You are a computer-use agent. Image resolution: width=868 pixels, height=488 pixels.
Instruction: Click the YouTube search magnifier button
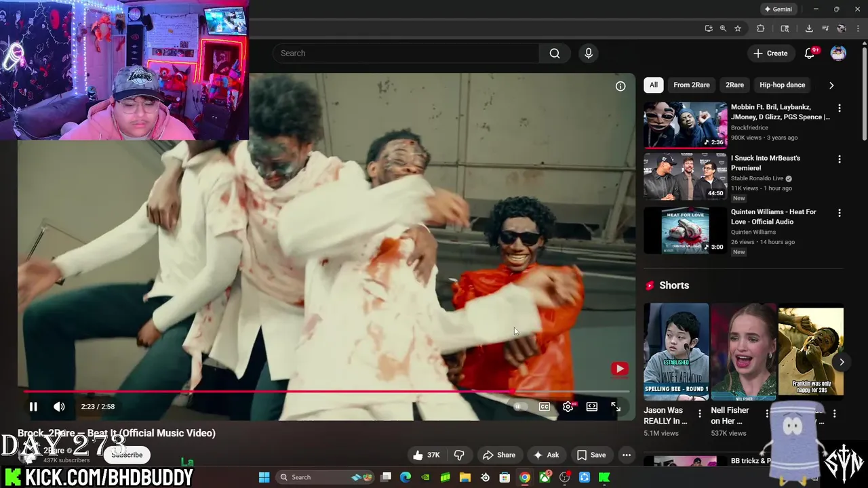coord(555,54)
